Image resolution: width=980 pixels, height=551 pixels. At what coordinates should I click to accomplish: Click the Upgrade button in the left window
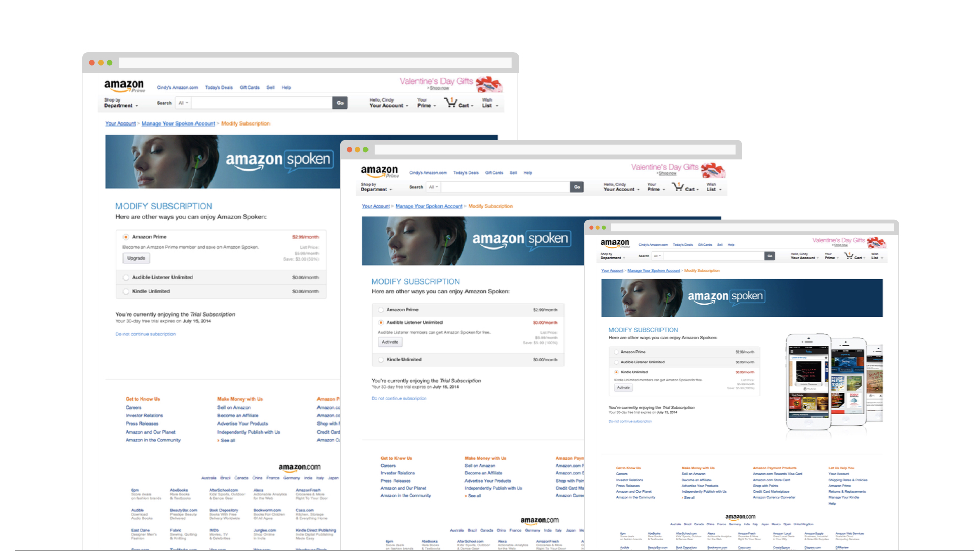[136, 258]
